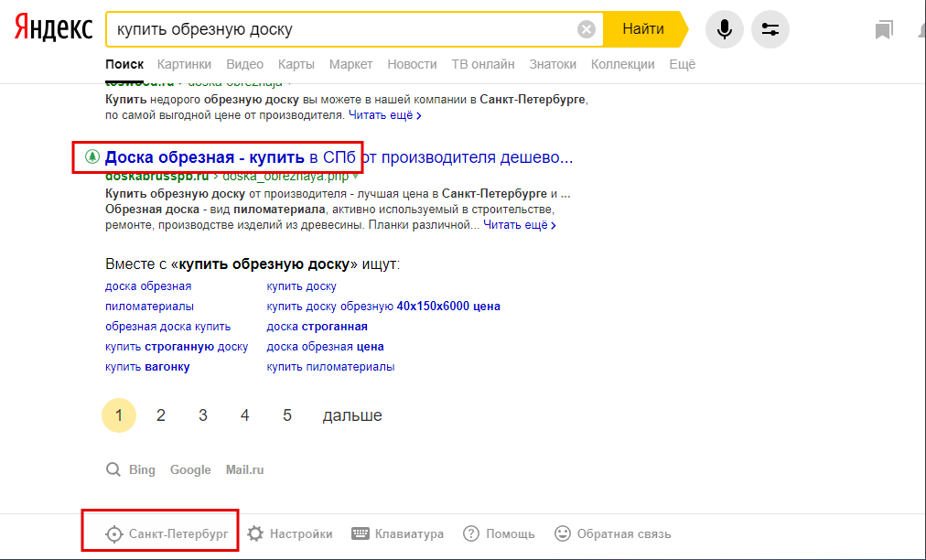The image size is (926, 560).
Task: Click the microphone voice search icon
Action: (724, 29)
